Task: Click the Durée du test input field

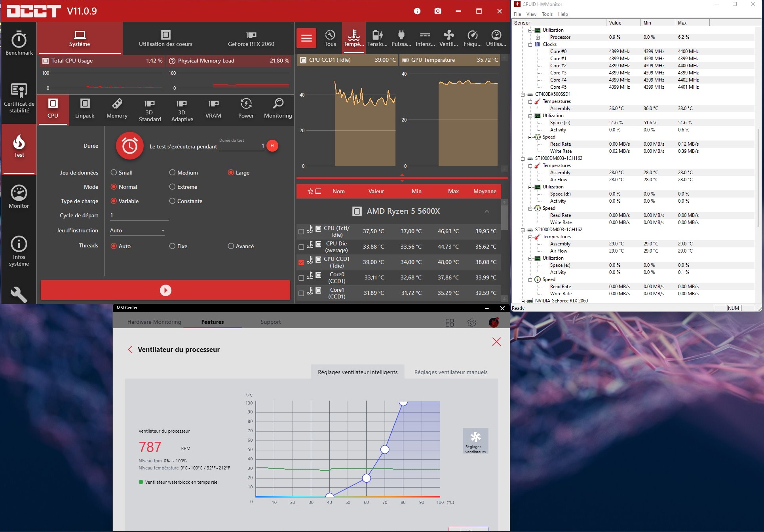Action: [241, 146]
